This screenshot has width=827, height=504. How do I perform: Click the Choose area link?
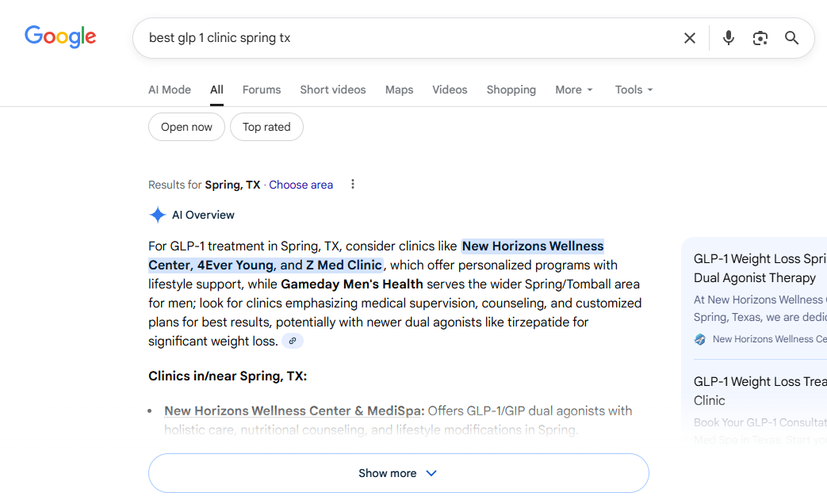pyautogui.click(x=301, y=185)
